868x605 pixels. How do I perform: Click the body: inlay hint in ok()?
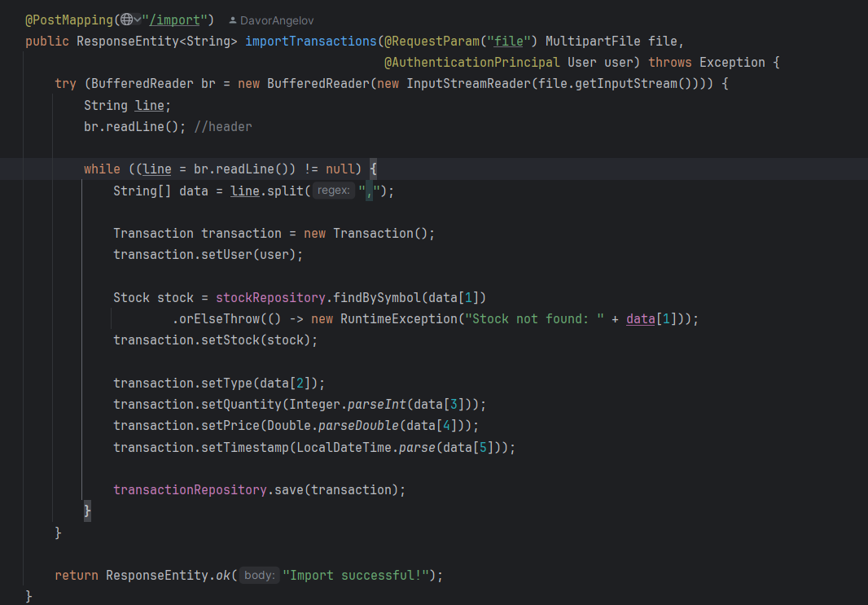[259, 576]
